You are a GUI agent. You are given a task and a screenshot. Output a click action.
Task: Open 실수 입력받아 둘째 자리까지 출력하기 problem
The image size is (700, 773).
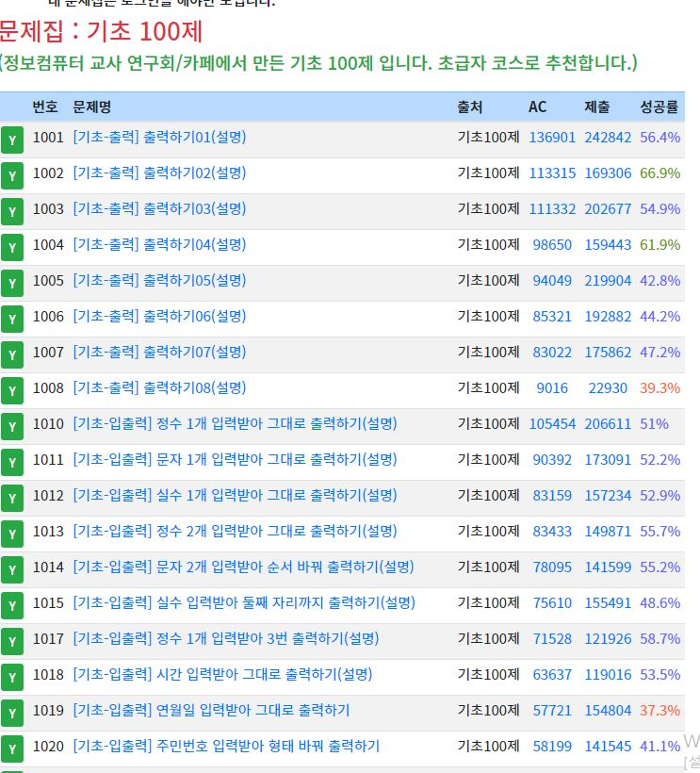tap(244, 603)
